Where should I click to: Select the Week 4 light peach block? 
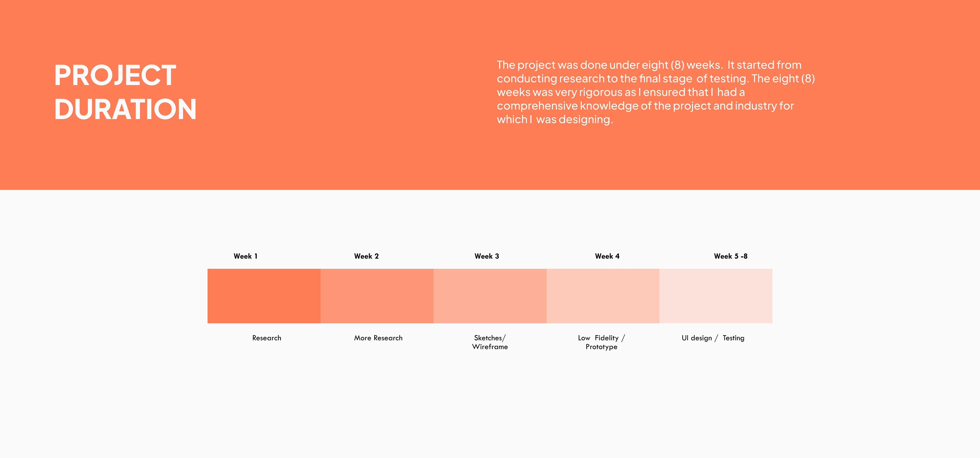603,296
